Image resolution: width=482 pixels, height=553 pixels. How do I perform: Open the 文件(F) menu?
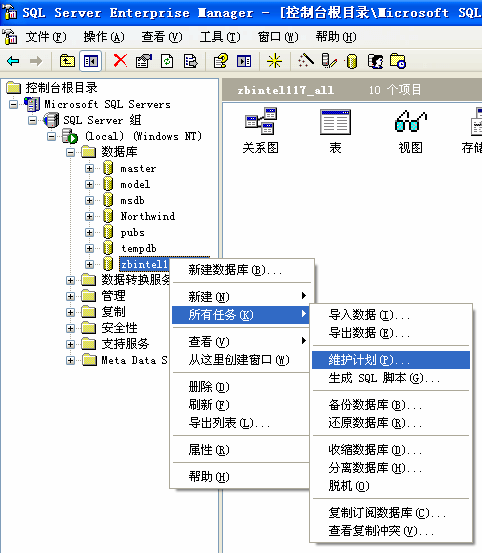[x=46, y=37]
